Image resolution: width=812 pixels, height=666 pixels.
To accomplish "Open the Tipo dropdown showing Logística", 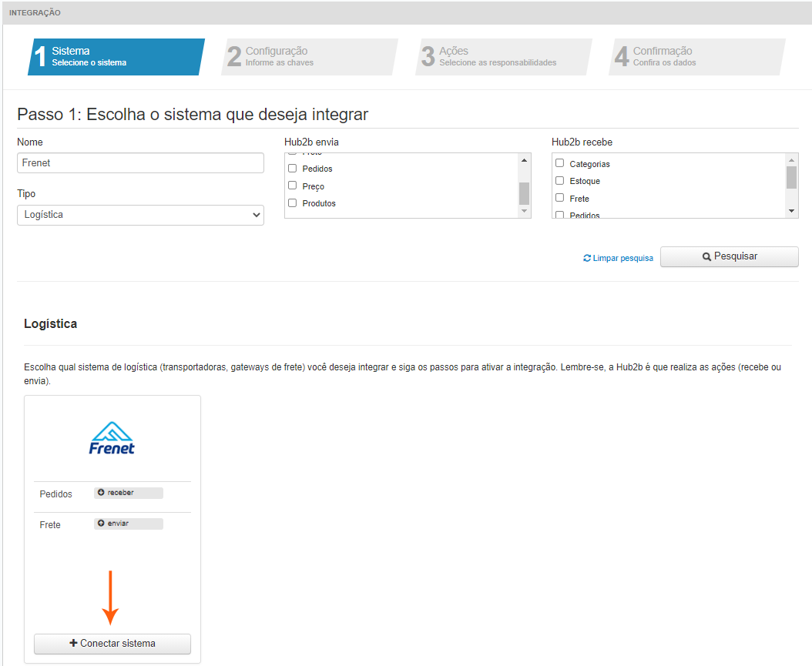I will [x=140, y=215].
